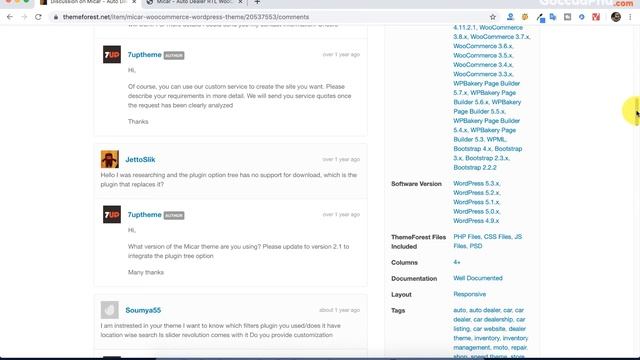Open the 'car website' tag link
The width and height of the screenshot is (640, 360).
[x=489, y=329]
